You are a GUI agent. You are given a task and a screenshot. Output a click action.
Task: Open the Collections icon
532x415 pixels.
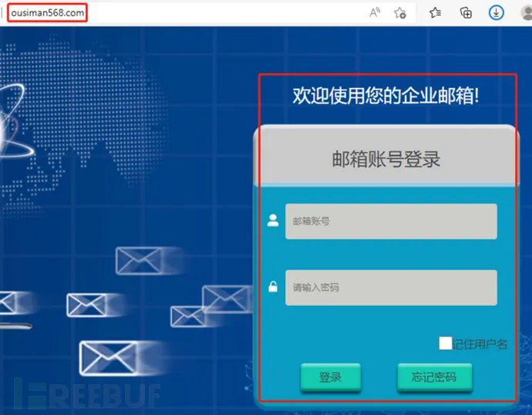click(x=466, y=13)
